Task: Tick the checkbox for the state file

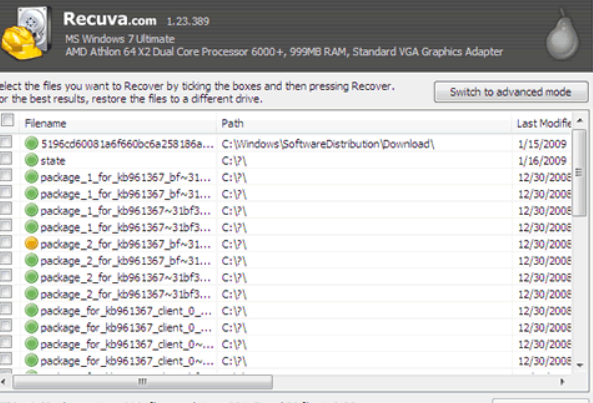Action: tap(6, 159)
